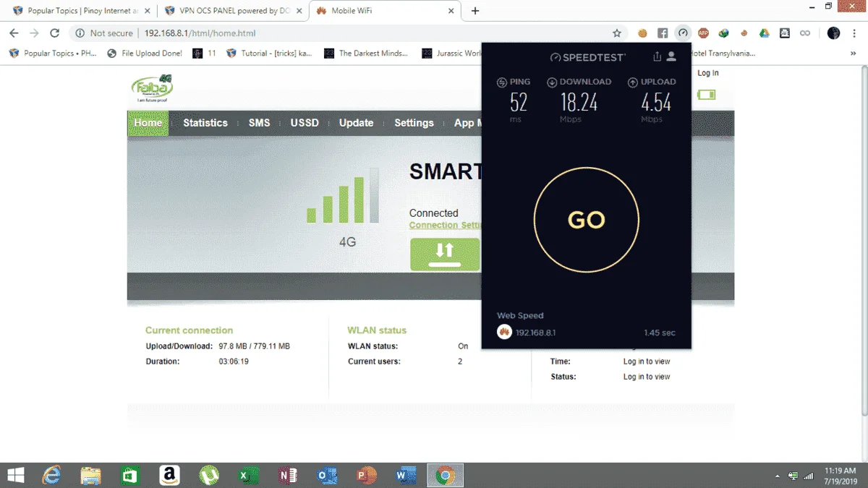Screen dimensions: 868x488
Task: Open The Darkest Minds bookmark
Action: coord(367,53)
